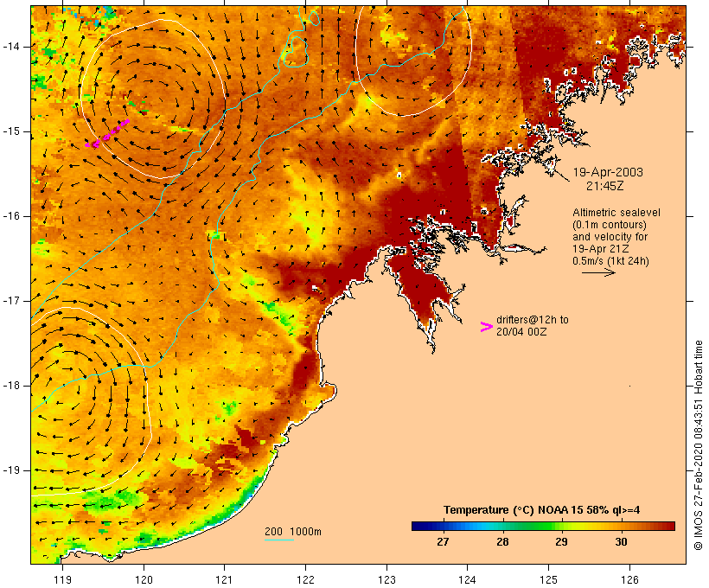The height and width of the screenshot is (588, 709).
Task: Click the cyan depth contour legend line
Action: coord(279,540)
